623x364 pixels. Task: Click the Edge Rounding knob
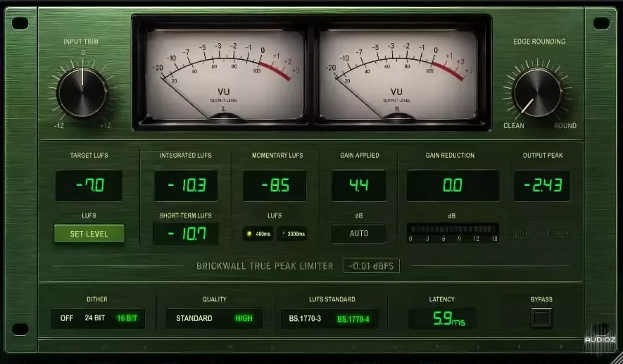pyautogui.click(x=538, y=92)
